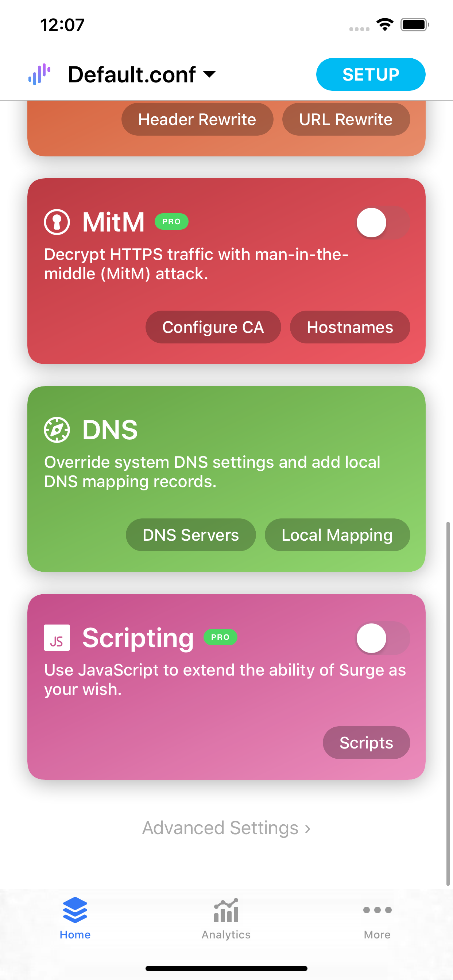Tap the Surge logo icon in header

coord(39,74)
